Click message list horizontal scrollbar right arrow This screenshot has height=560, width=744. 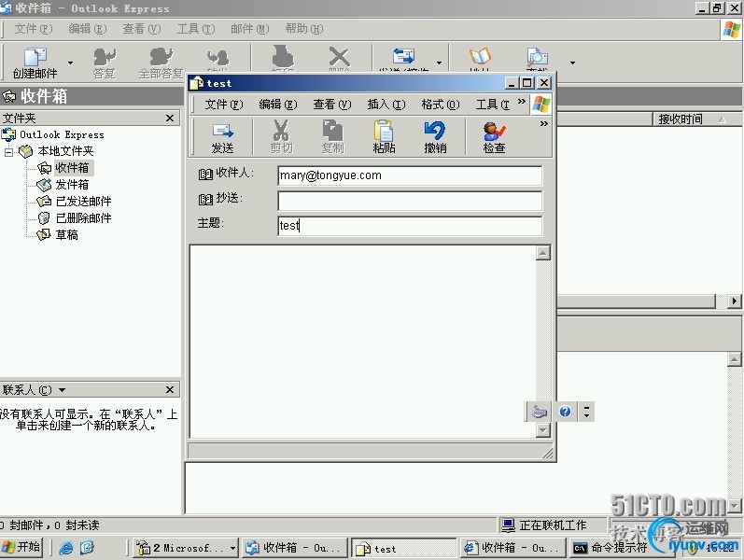pyautogui.click(x=735, y=301)
